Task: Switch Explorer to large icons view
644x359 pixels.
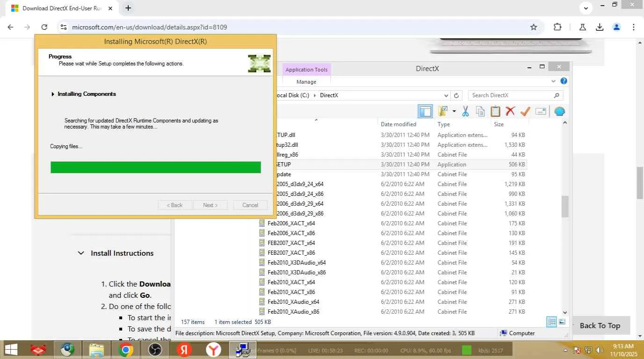Action: [562, 322]
